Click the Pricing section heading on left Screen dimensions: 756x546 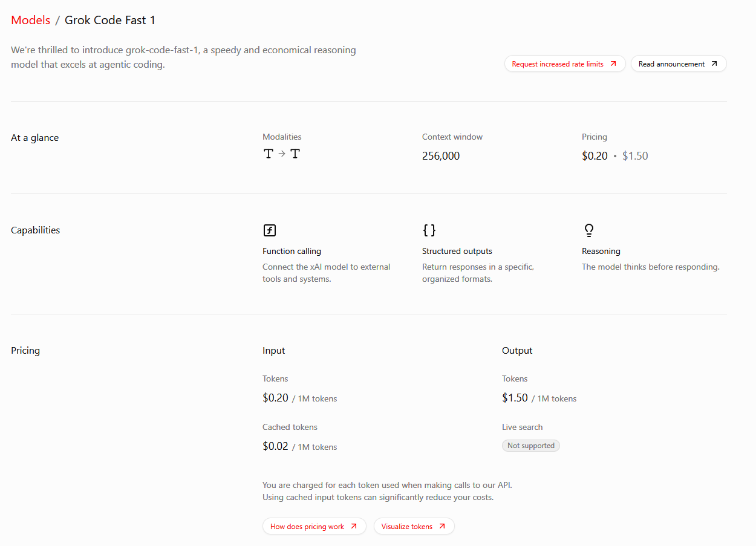[25, 351]
